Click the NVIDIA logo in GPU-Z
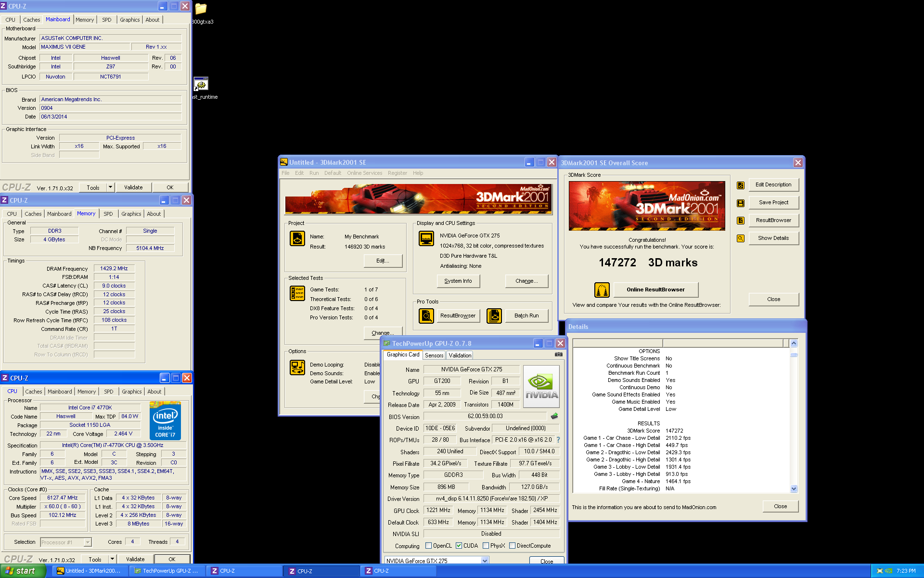924x578 pixels. (x=541, y=387)
